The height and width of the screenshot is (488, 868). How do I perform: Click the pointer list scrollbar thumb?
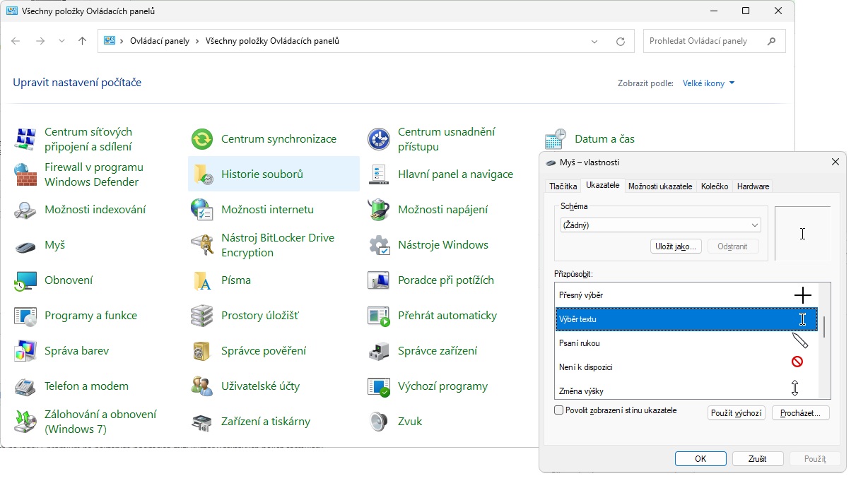(x=824, y=327)
